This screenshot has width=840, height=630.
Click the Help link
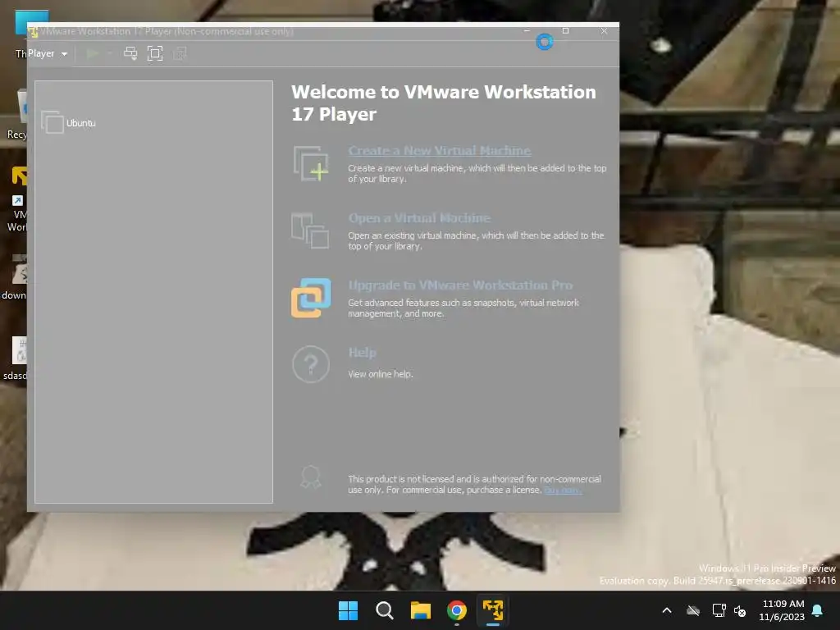tap(362, 353)
